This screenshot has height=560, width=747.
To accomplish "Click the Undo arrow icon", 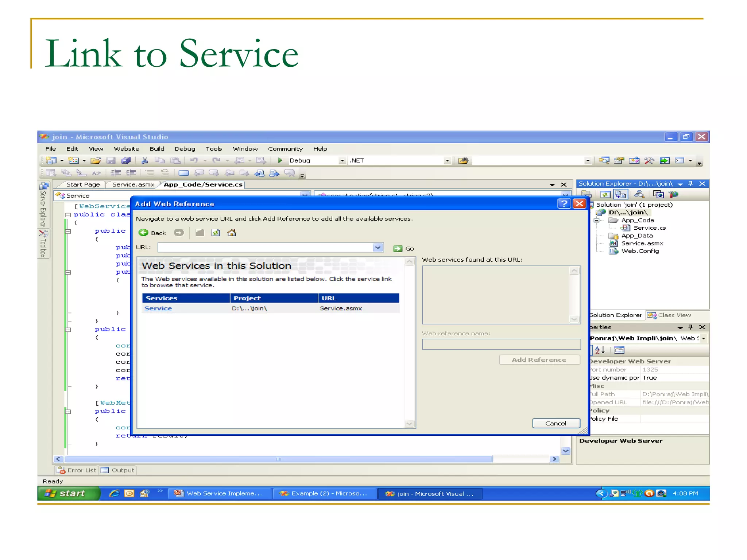I will 194,161.
